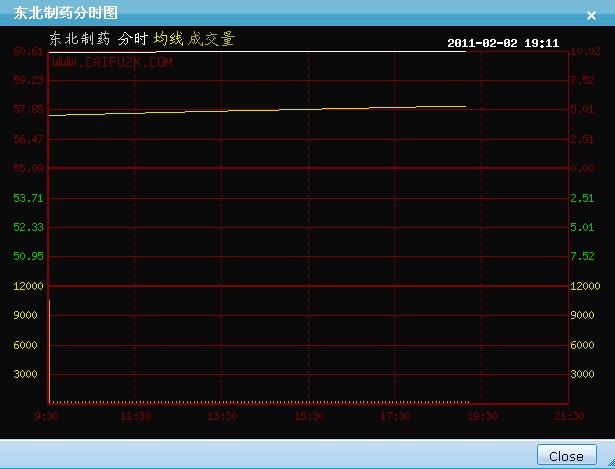This screenshot has width=615, height=469.
Task: Click the 分时 legend label
Action: (x=133, y=39)
